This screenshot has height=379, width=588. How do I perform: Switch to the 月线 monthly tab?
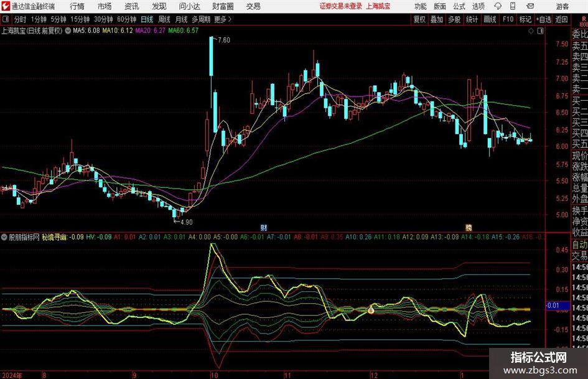[x=182, y=19]
